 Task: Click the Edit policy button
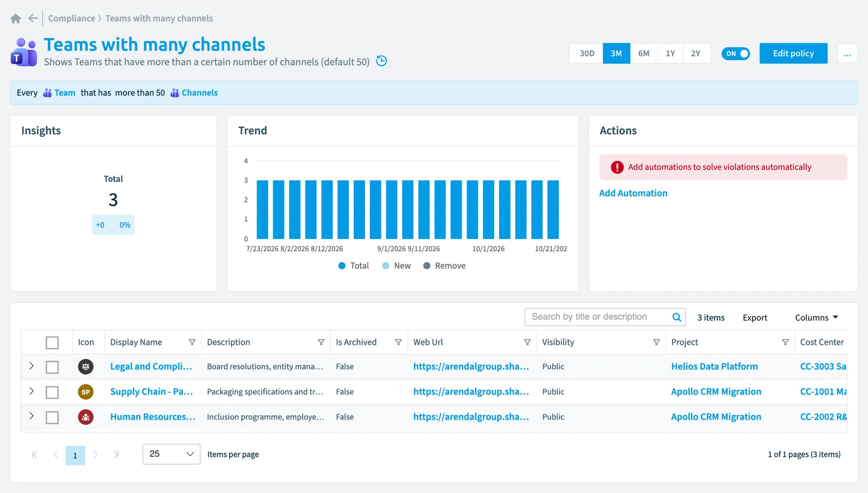pyautogui.click(x=793, y=54)
